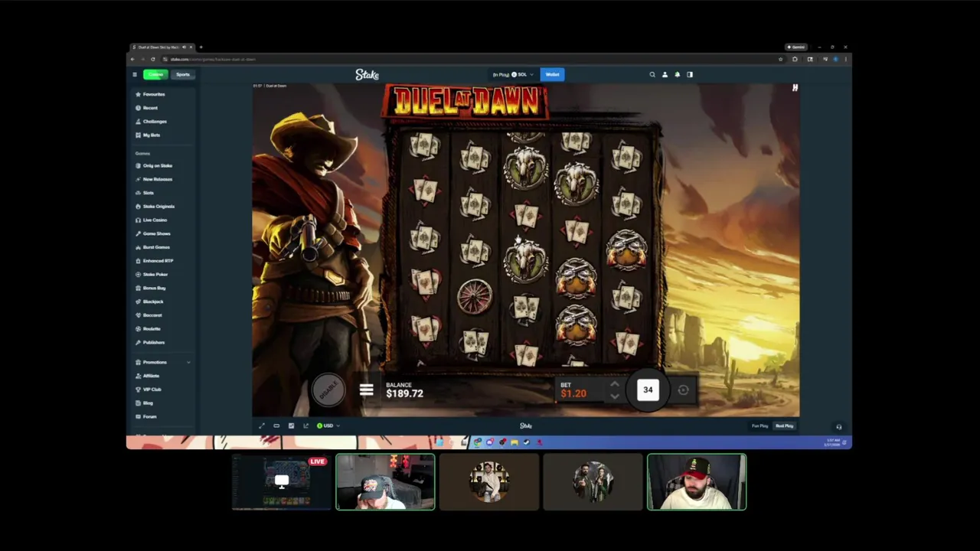The width and height of the screenshot is (980, 551).
Task: Open live stats icon below game
Action: point(291,426)
